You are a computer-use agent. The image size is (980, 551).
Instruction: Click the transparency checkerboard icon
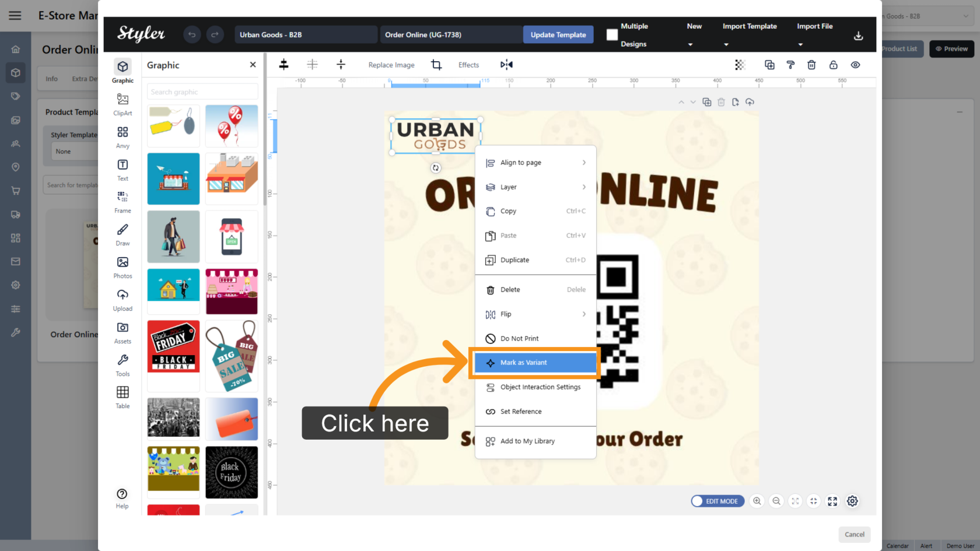point(740,65)
